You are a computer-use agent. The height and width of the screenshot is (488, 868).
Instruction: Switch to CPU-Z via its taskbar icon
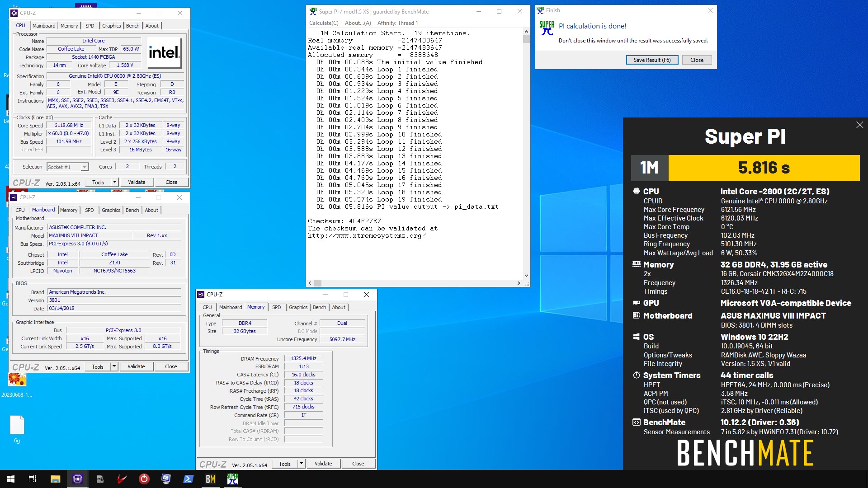[77, 479]
